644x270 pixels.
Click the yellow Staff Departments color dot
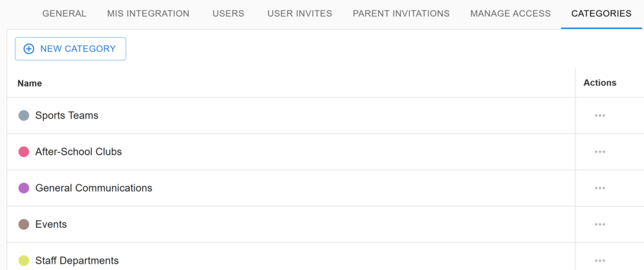tap(24, 261)
